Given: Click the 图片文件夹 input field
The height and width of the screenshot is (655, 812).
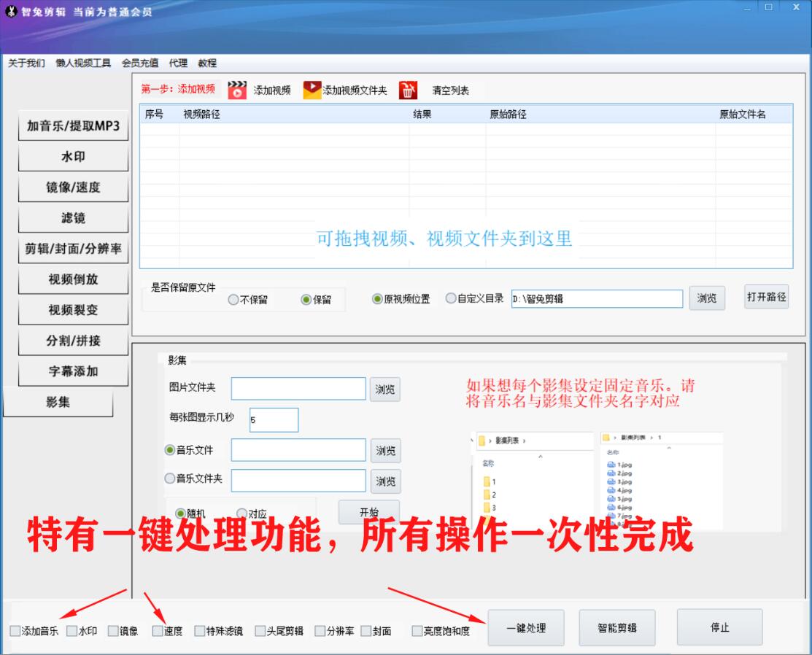Looking at the screenshot, I should tap(298, 389).
